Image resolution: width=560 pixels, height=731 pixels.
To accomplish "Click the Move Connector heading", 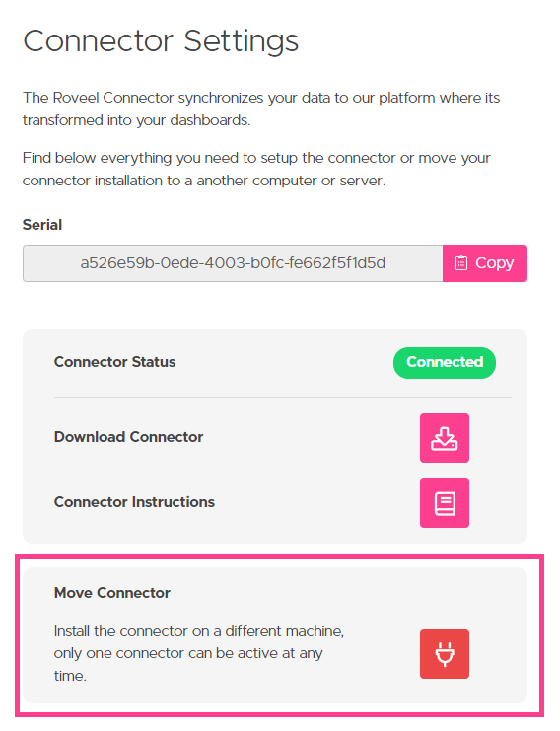I will 112,593.
